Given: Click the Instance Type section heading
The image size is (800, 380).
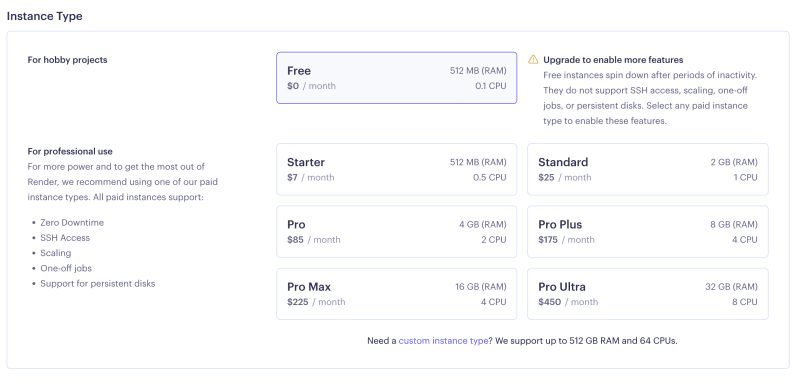Looking at the screenshot, I should (44, 16).
